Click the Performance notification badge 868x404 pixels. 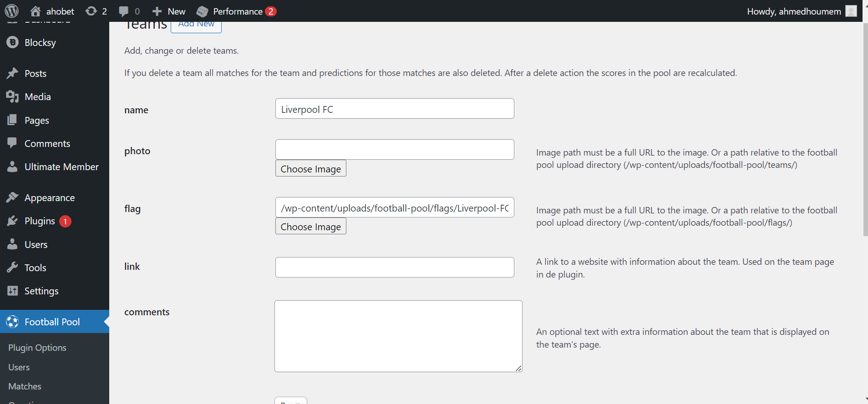click(x=271, y=11)
